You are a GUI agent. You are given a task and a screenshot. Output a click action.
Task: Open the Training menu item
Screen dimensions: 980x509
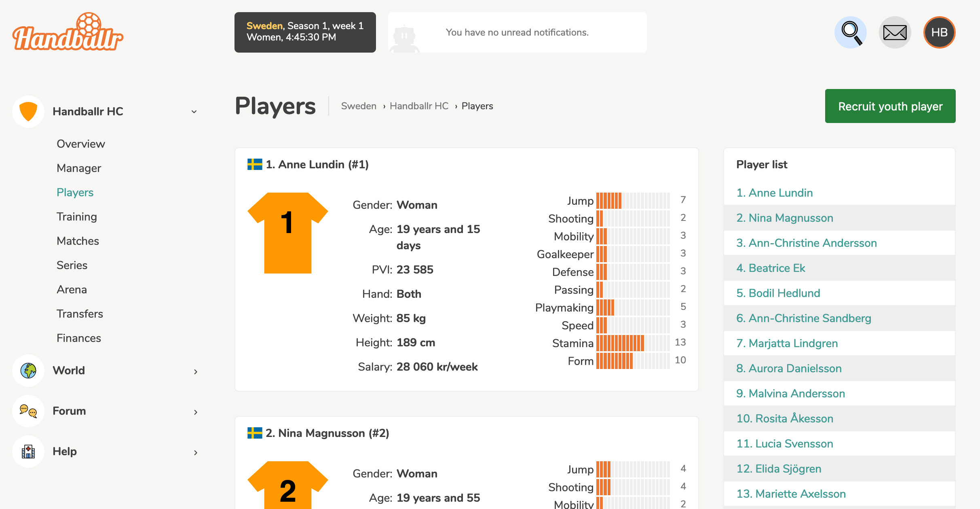tap(77, 216)
